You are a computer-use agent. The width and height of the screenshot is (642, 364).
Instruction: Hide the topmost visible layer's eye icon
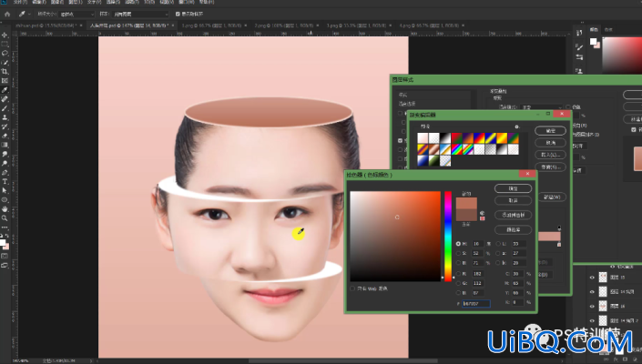[x=592, y=278]
